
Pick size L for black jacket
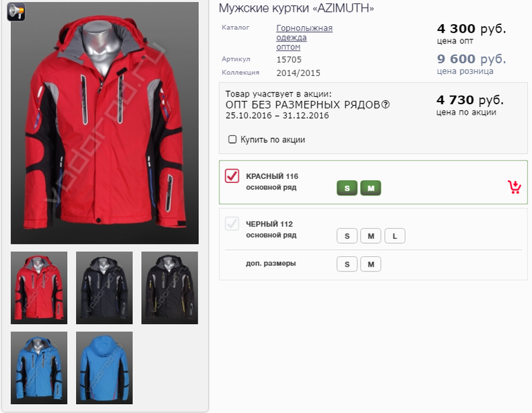395,236
